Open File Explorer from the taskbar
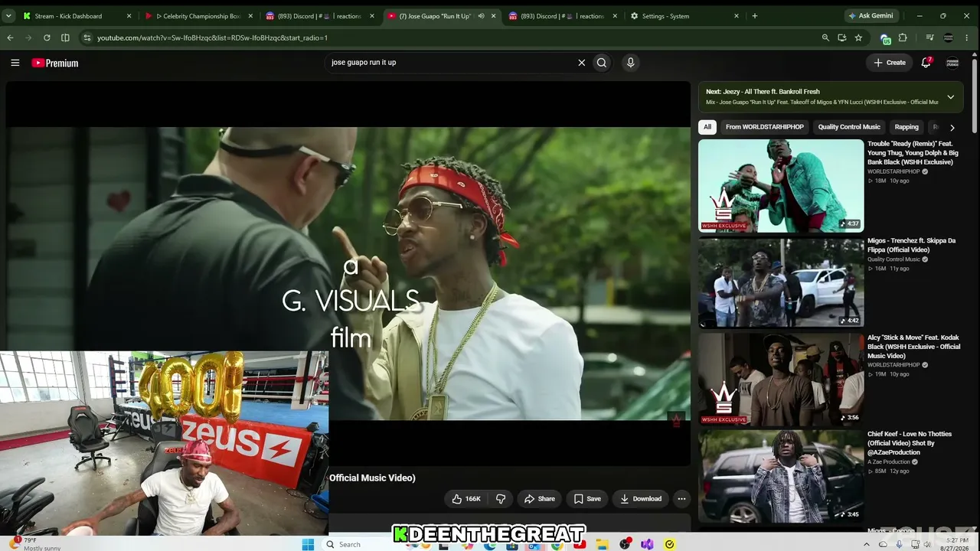980x551 pixels. coord(603,544)
